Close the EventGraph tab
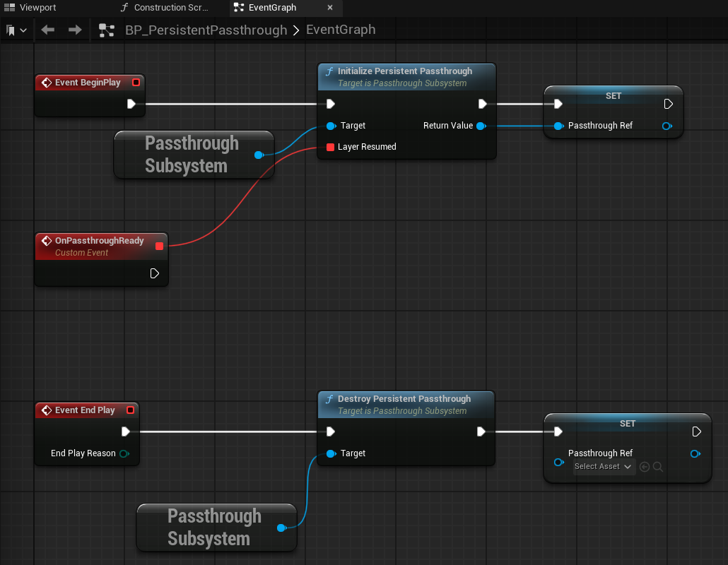Viewport: 728px width, 565px height. click(330, 8)
